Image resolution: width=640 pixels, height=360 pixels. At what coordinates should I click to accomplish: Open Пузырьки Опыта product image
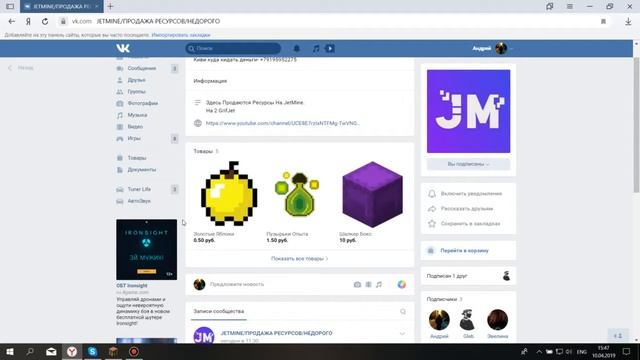[x=298, y=194]
